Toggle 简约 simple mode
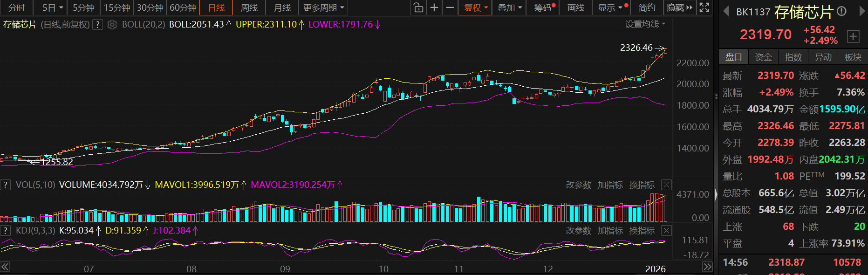 pyautogui.click(x=647, y=7)
